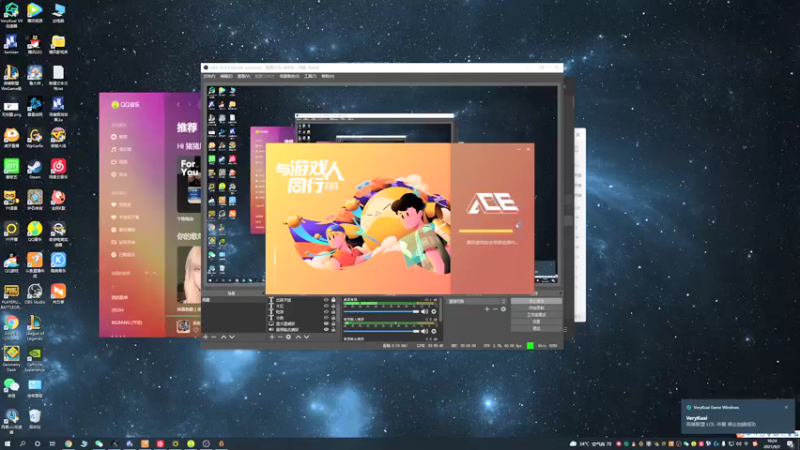Select the PUBG Battlegrounds desktop icon

click(x=11, y=296)
